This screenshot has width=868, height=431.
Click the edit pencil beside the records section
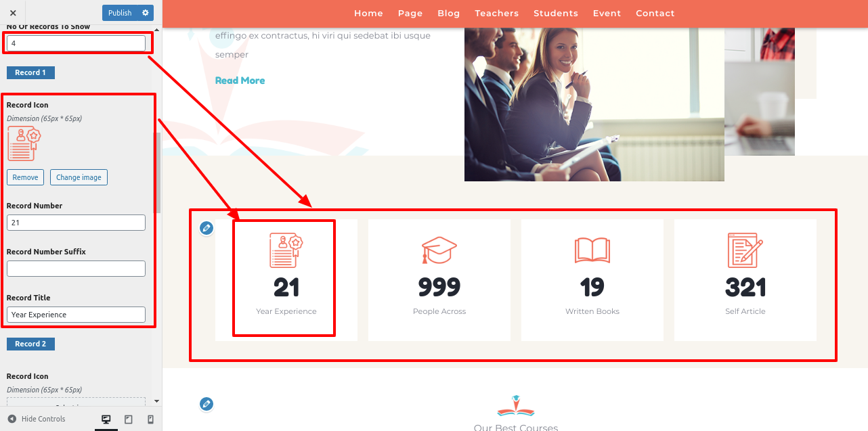point(207,228)
